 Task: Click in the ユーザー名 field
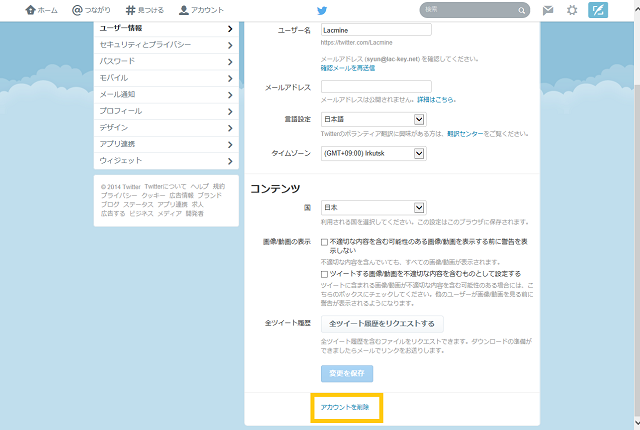(x=376, y=30)
